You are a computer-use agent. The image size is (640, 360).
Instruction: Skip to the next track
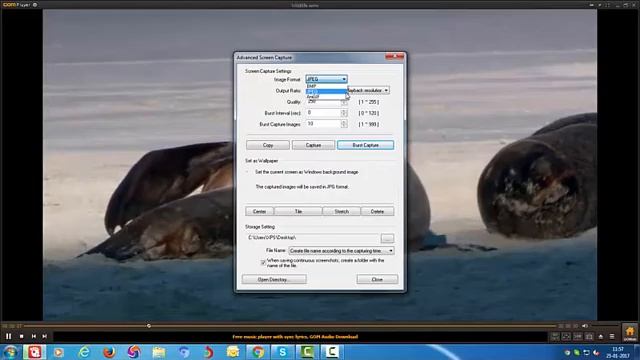click(44, 336)
